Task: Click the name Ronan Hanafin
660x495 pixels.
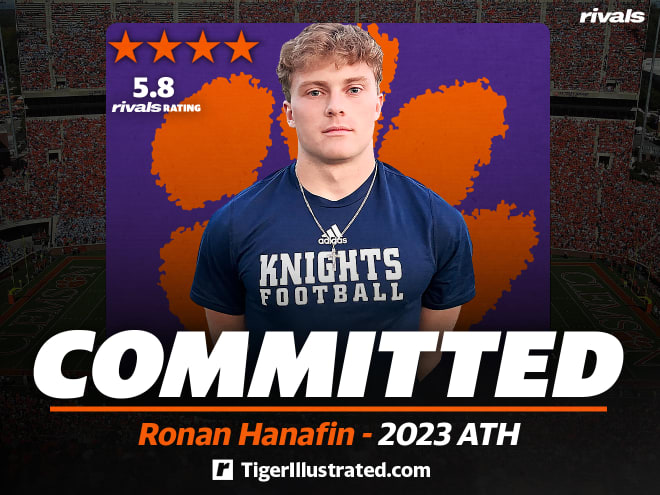Action: coord(247,434)
